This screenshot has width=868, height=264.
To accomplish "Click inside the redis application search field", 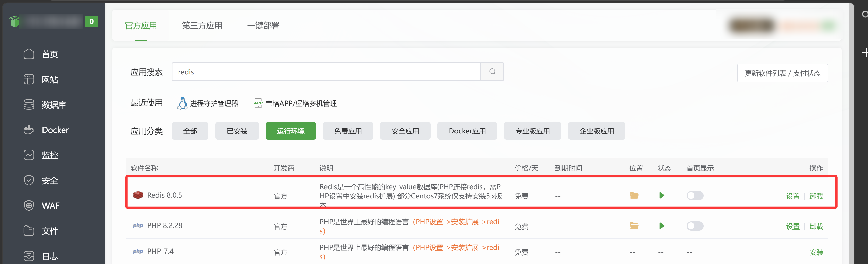I will (x=323, y=72).
